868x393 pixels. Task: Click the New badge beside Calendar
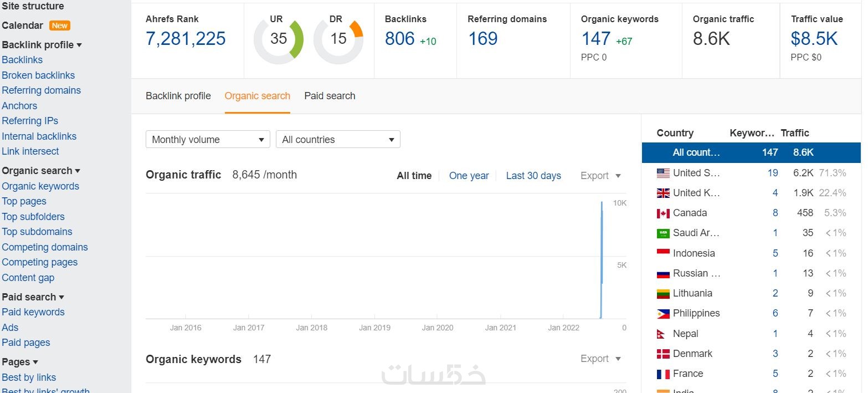pos(59,25)
